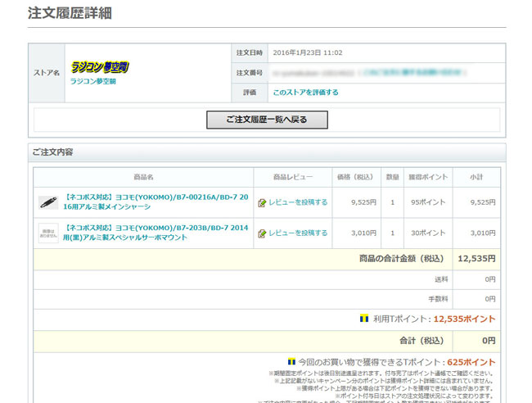The width and height of the screenshot is (532, 403).
Task: Click the 獲得ポイント column header
Action: (428, 177)
